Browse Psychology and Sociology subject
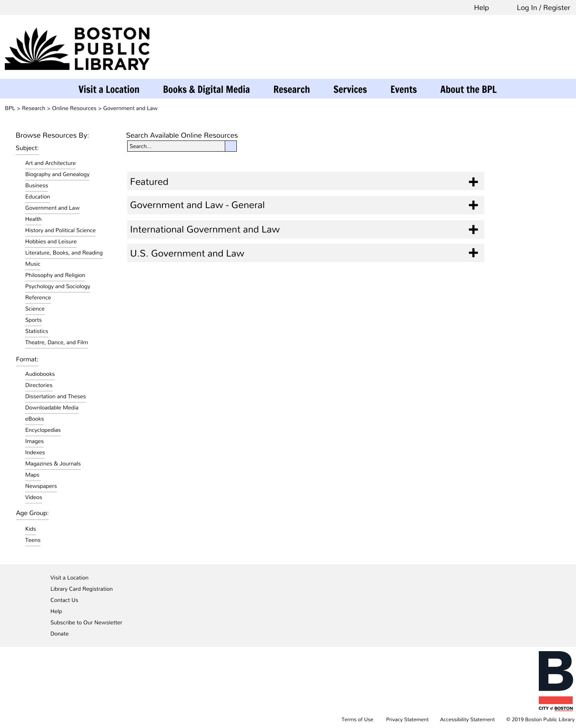This screenshot has width=576, height=728. 58,286
